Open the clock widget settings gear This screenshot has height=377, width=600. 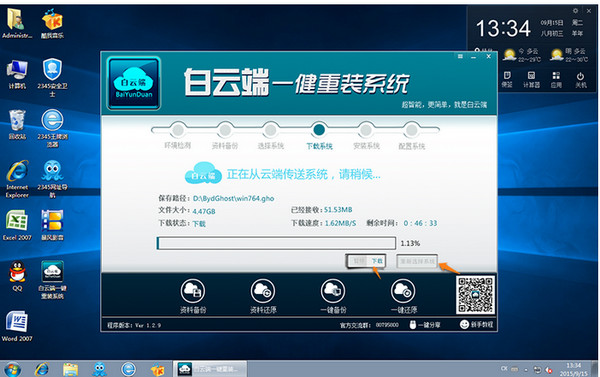[576, 11]
